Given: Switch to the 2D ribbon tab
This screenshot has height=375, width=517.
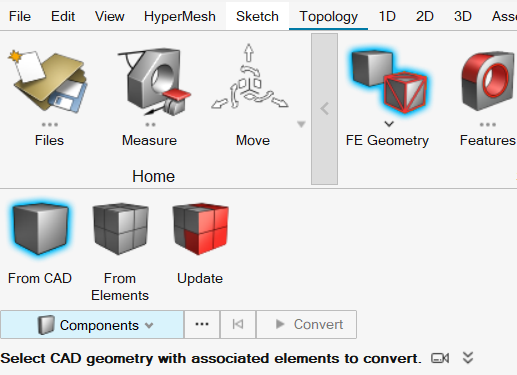Looking at the screenshot, I should pyautogui.click(x=425, y=16).
